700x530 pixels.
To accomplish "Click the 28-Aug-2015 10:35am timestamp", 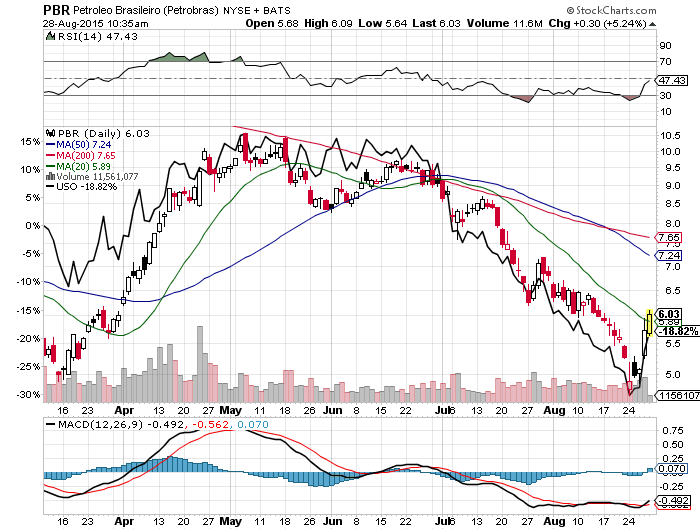I will 96,24.
